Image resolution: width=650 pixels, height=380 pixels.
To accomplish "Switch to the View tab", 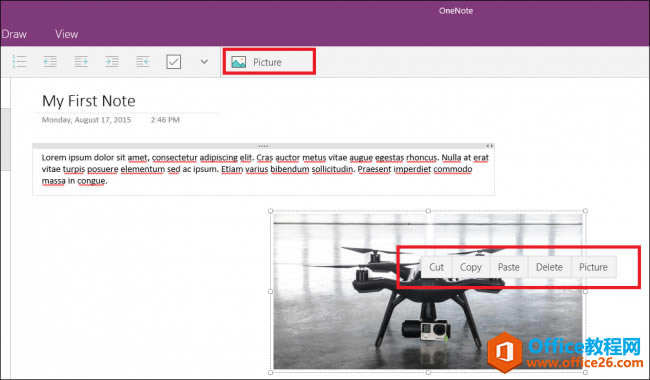I will (x=66, y=34).
